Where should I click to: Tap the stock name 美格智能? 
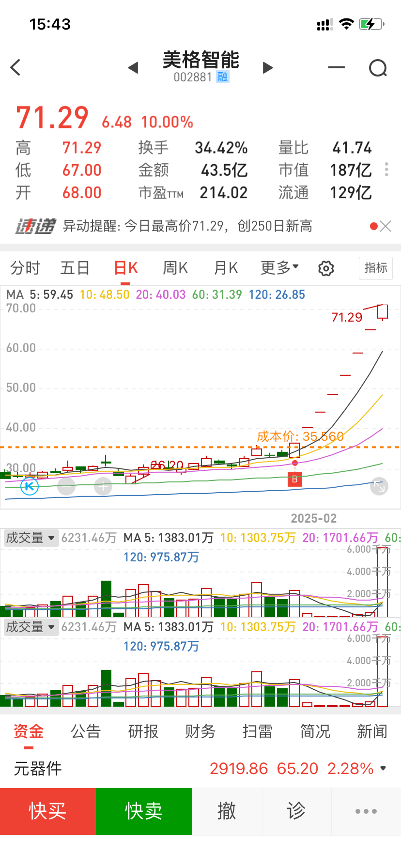pos(201,60)
